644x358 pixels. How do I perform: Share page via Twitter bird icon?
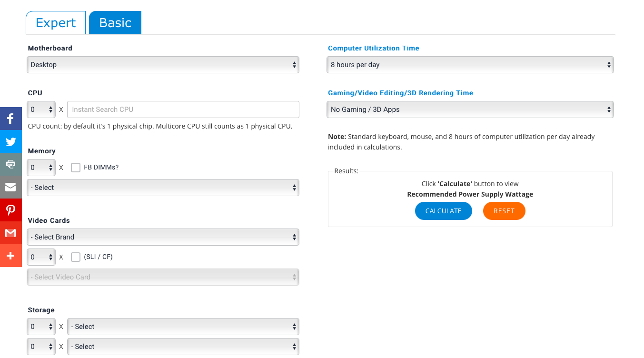10,141
